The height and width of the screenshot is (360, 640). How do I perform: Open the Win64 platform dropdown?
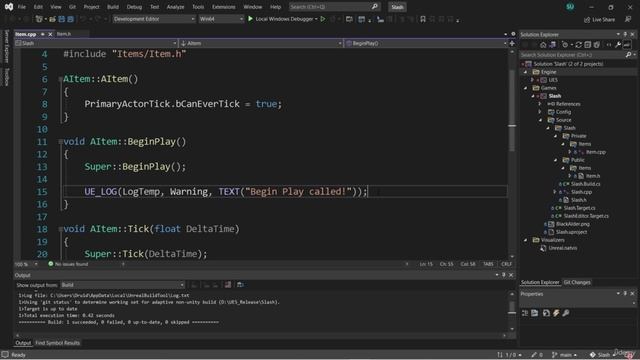pos(221,19)
